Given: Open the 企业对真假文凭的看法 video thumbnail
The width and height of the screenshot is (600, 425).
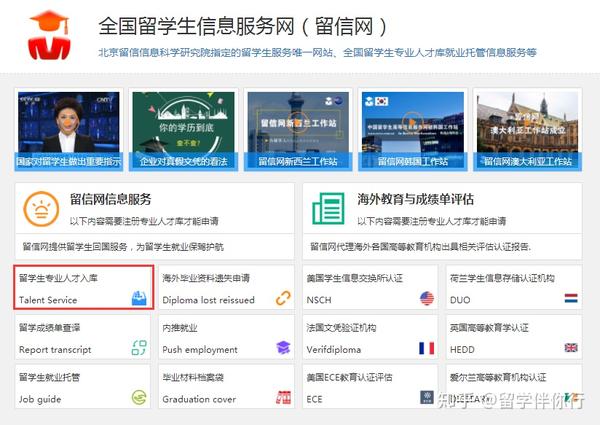Looking at the screenshot, I should tap(183, 129).
